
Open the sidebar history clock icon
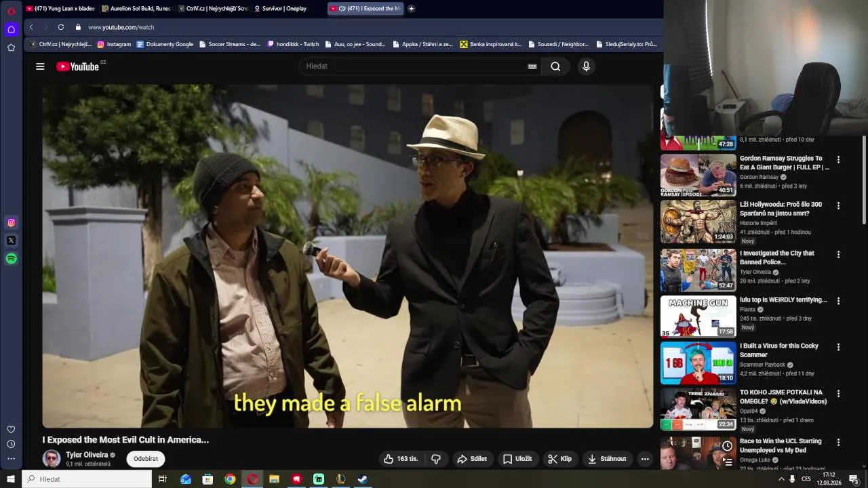[11, 444]
